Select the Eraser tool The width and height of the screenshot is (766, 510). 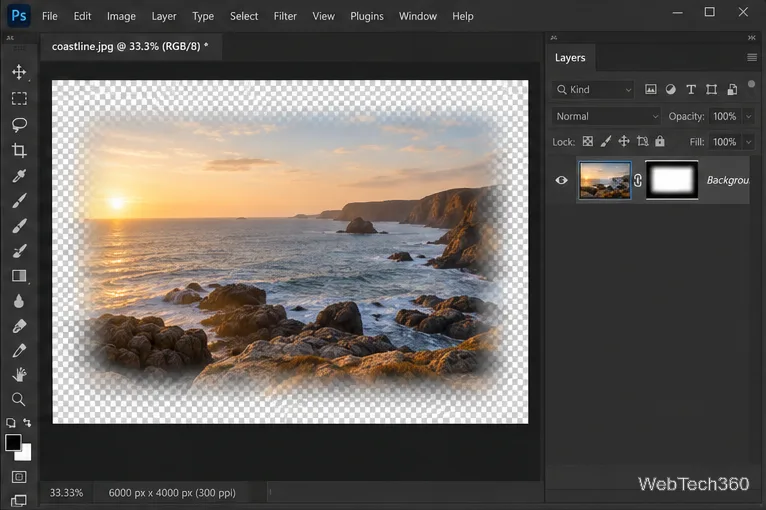(19, 326)
